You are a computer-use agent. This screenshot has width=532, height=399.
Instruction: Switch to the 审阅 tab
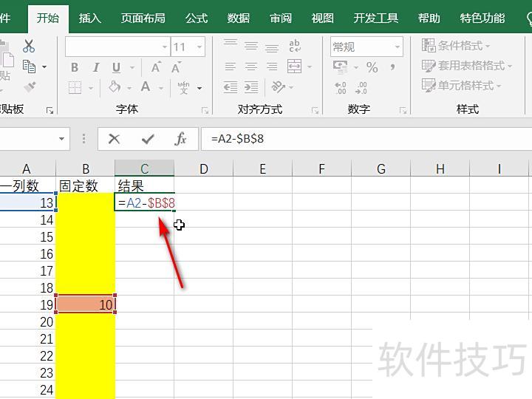[x=281, y=18]
